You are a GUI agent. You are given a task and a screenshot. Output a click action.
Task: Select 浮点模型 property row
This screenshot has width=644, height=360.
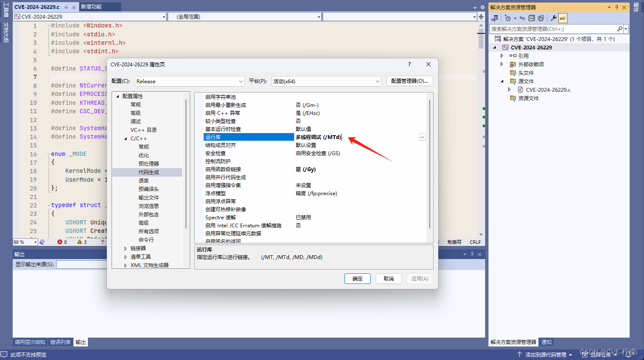pos(315,193)
